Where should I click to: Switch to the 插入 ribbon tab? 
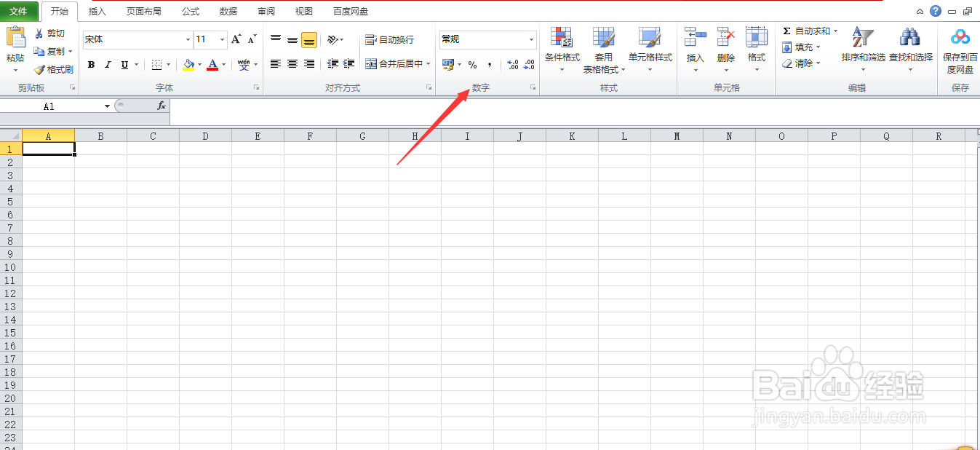click(x=97, y=11)
